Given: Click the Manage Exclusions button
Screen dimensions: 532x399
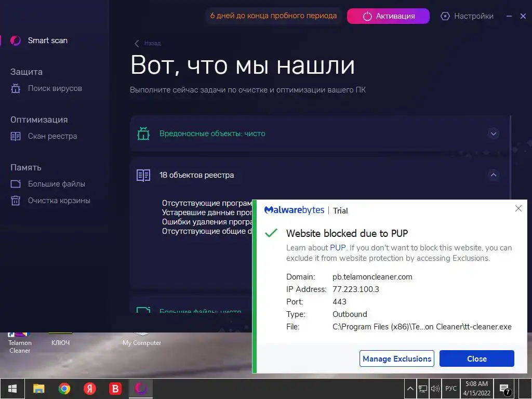Looking at the screenshot, I should (397, 358).
